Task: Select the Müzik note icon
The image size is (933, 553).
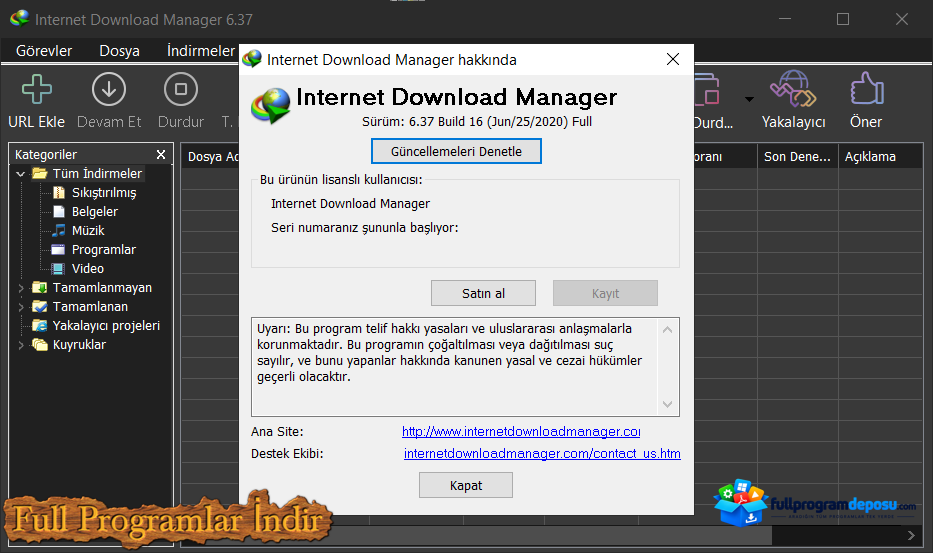Action: point(59,230)
